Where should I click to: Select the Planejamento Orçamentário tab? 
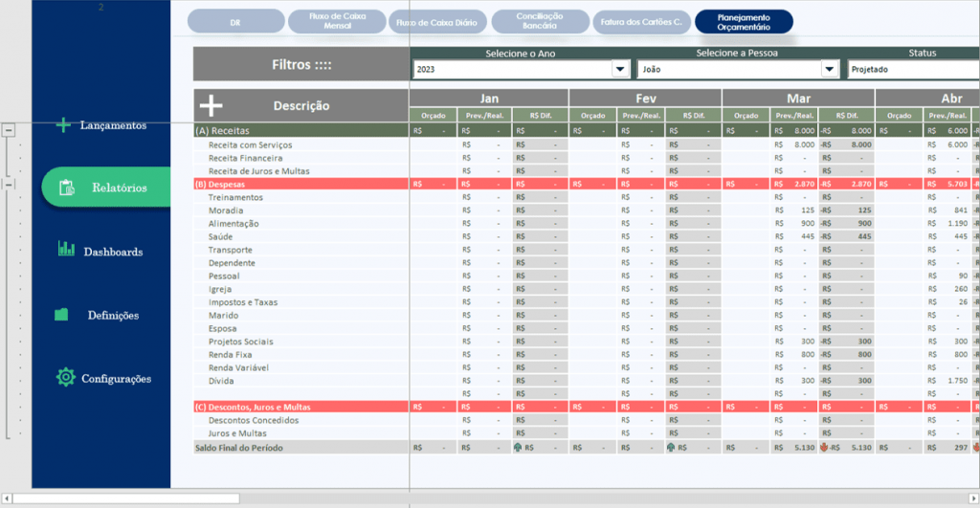pyautogui.click(x=744, y=22)
